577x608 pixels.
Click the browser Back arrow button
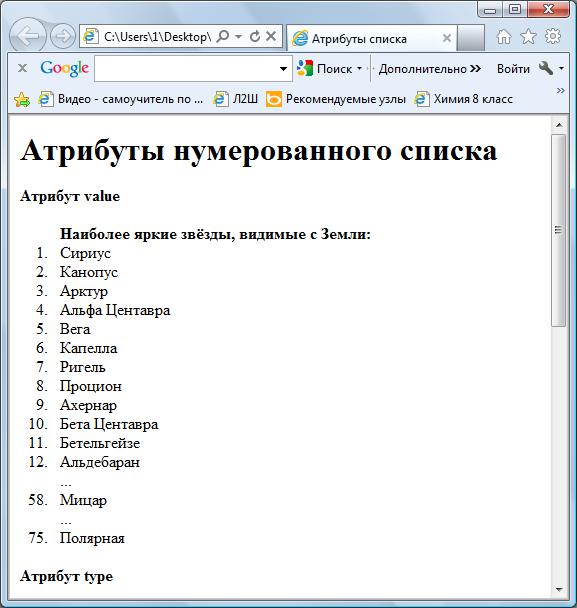click(x=27, y=36)
